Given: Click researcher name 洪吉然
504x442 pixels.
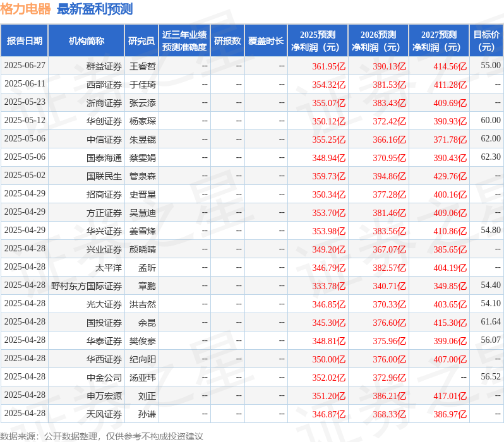Looking at the screenshot, I should point(143,304).
